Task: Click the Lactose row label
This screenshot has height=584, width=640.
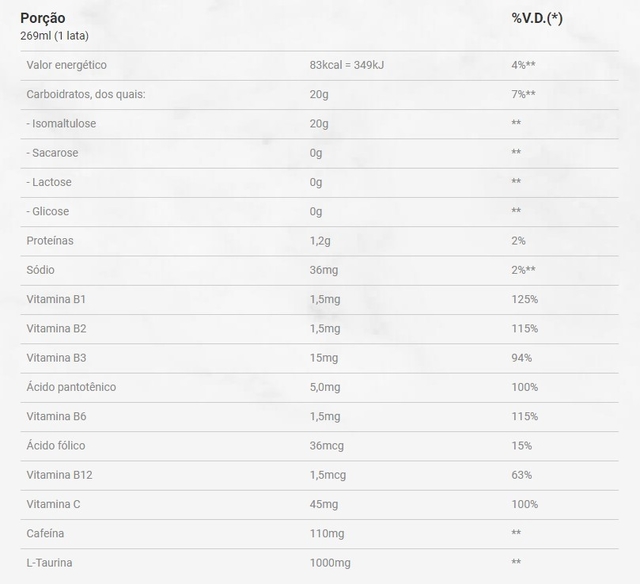Action: tap(49, 182)
